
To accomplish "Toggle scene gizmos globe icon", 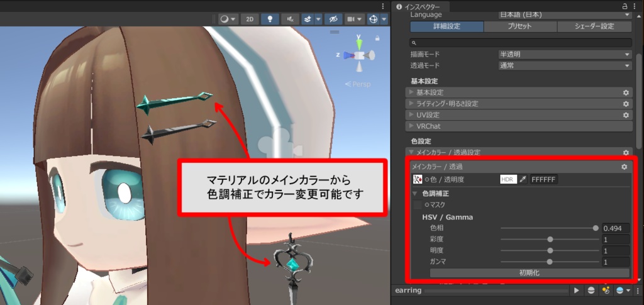I will [374, 19].
